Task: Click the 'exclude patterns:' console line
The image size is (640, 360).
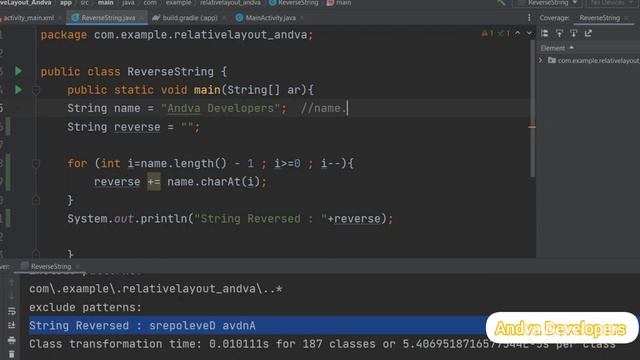Action: click(x=85, y=307)
